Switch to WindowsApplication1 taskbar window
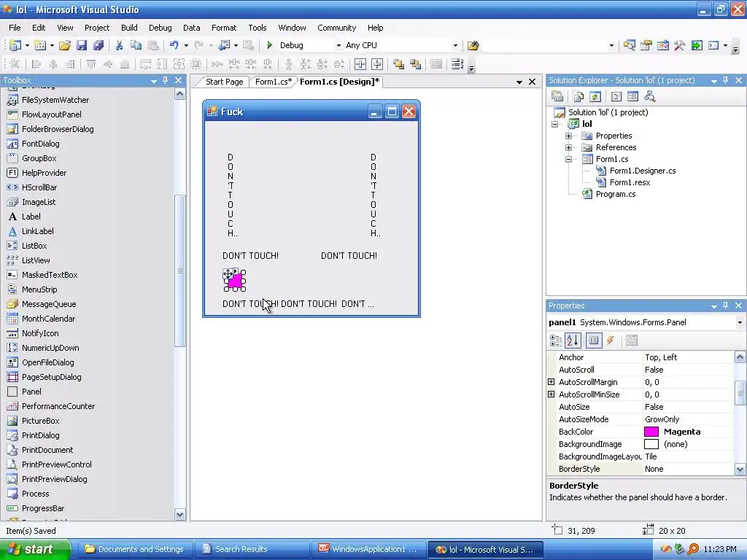747x560 pixels. pos(368,549)
